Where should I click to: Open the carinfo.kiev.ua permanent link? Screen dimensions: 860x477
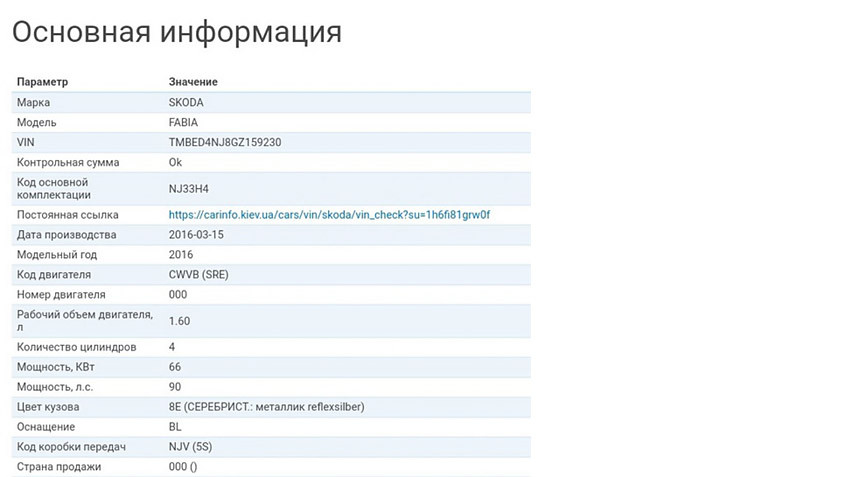[x=329, y=215]
